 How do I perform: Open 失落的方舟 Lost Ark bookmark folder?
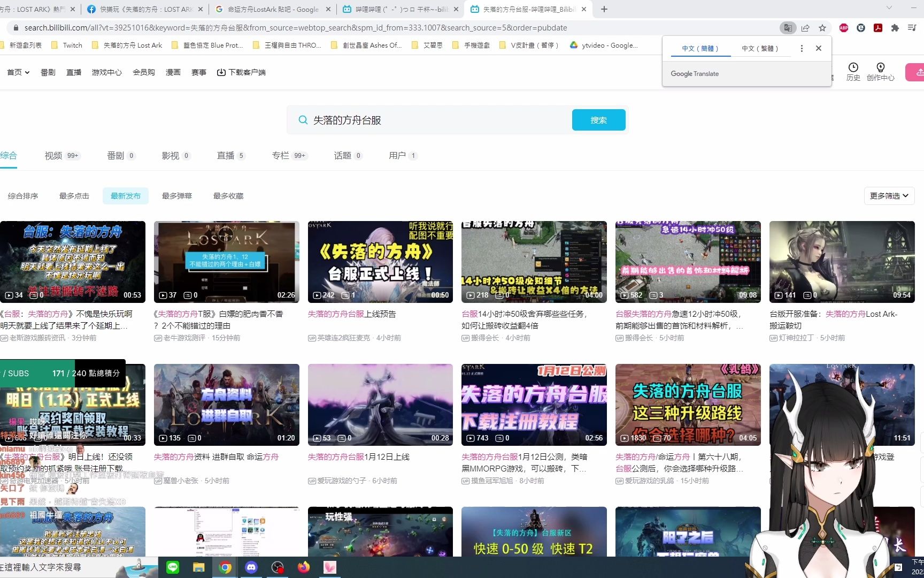point(127,45)
